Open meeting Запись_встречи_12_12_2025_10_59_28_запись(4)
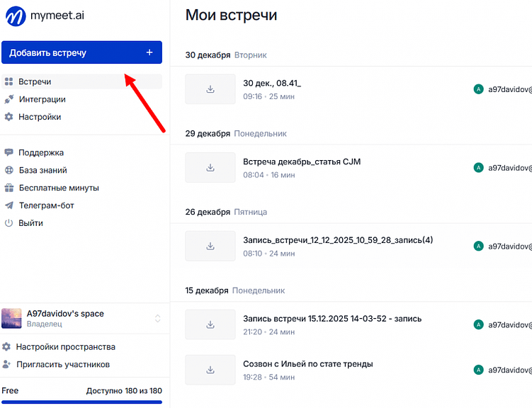Screen dimensions: 532x408 (338, 240)
